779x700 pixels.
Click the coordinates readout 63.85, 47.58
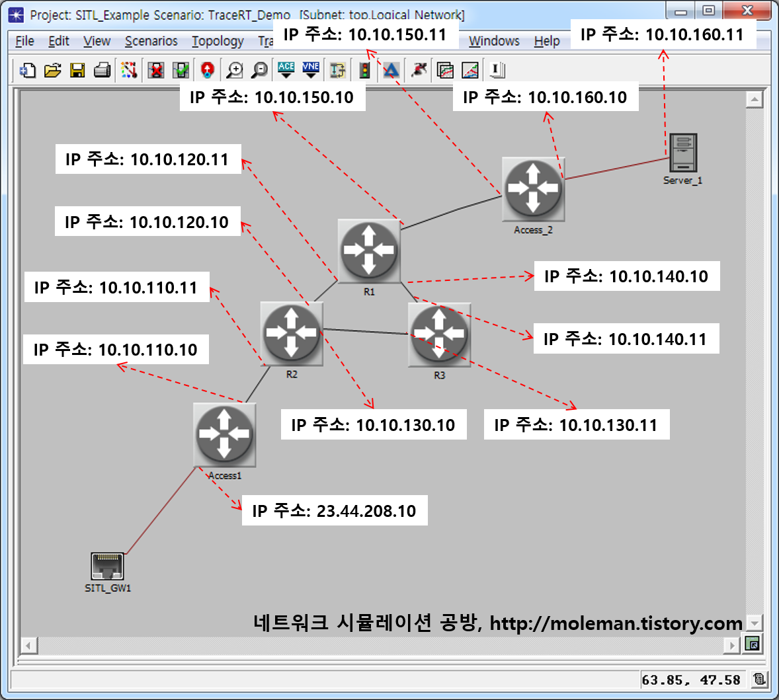(690, 680)
